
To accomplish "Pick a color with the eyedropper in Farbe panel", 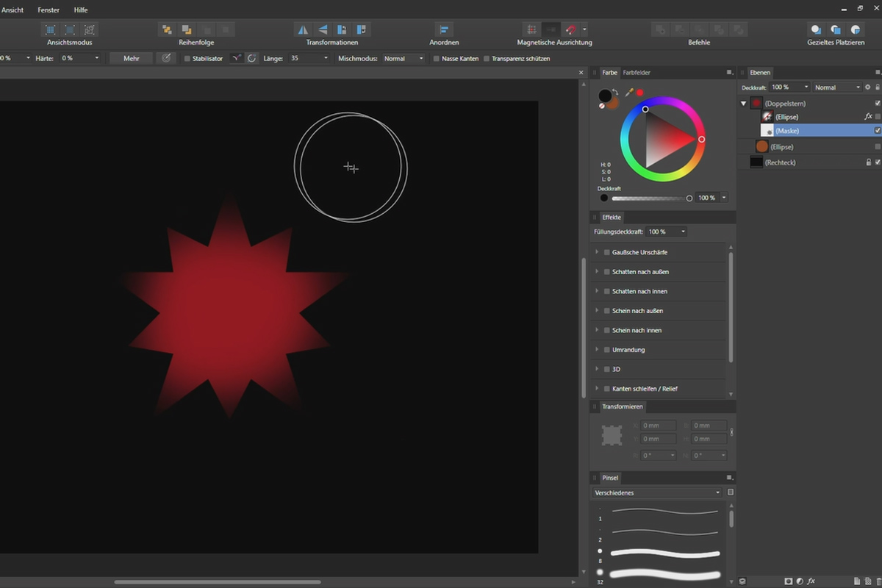I will (x=629, y=94).
